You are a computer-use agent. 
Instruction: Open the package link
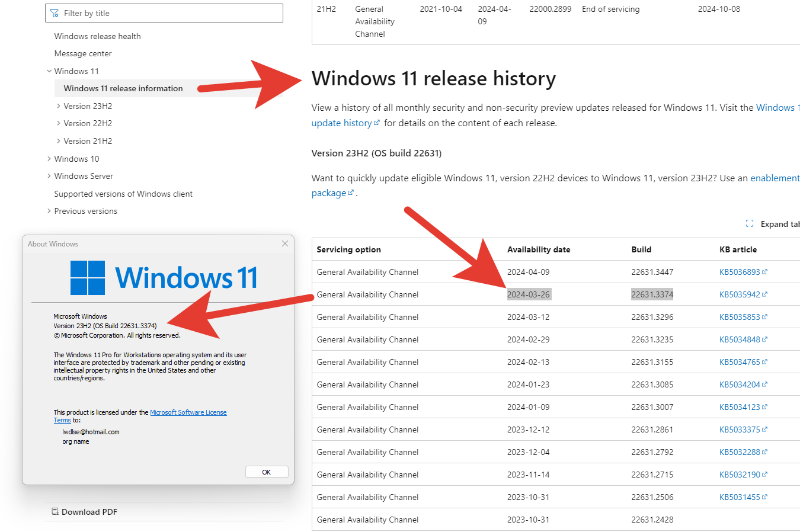pos(329,193)
